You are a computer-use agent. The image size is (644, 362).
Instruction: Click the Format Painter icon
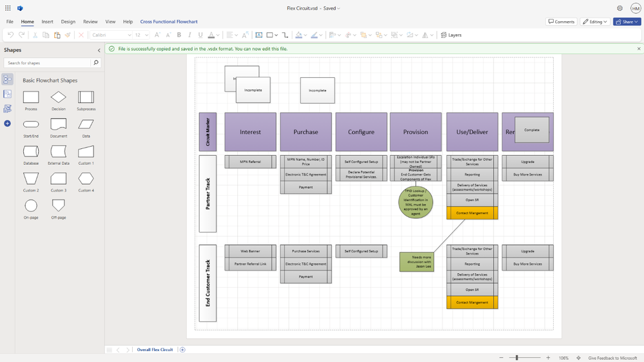[68, 35]
